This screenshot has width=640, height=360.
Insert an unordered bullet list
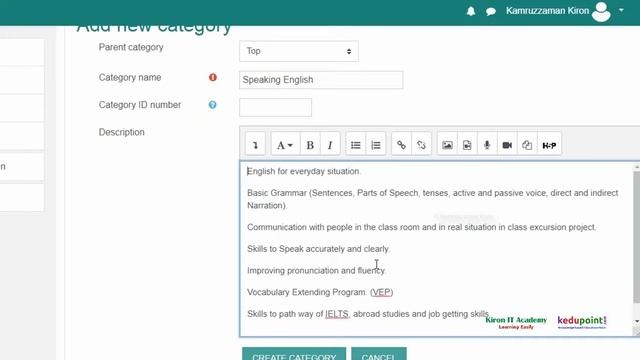coord(356,145)
